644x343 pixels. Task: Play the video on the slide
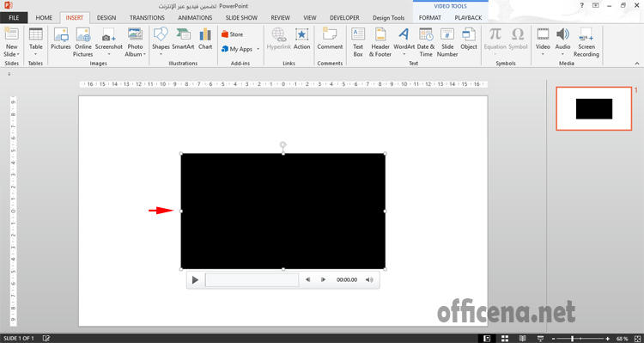(196, 279)
